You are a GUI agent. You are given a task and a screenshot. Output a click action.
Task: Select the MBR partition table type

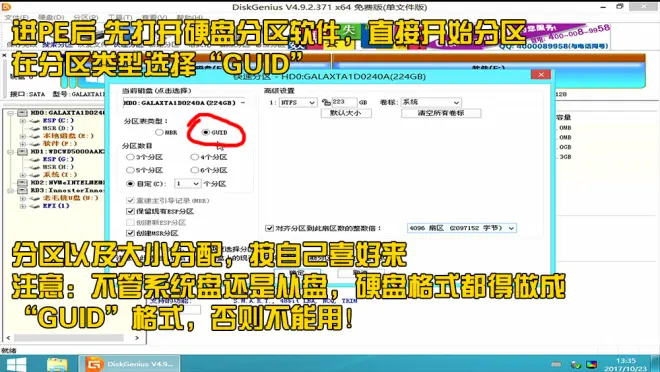click(159, 132)
